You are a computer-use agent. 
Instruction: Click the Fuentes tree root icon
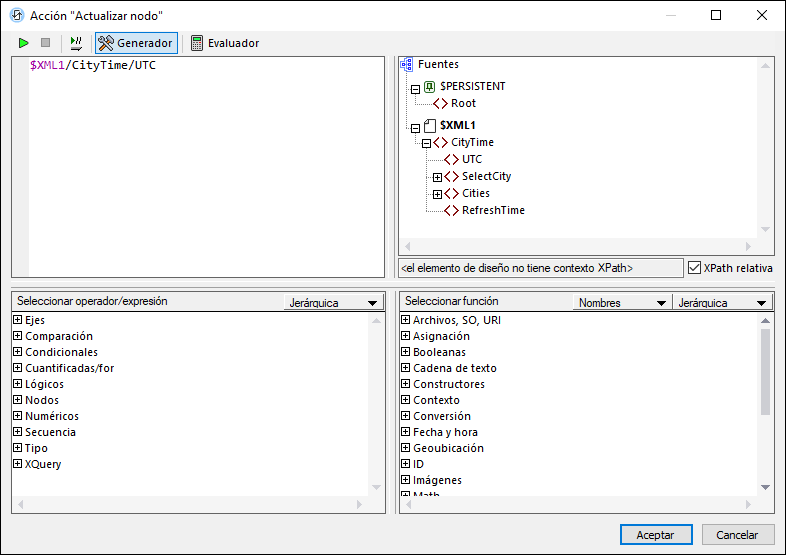coord(407,65)
